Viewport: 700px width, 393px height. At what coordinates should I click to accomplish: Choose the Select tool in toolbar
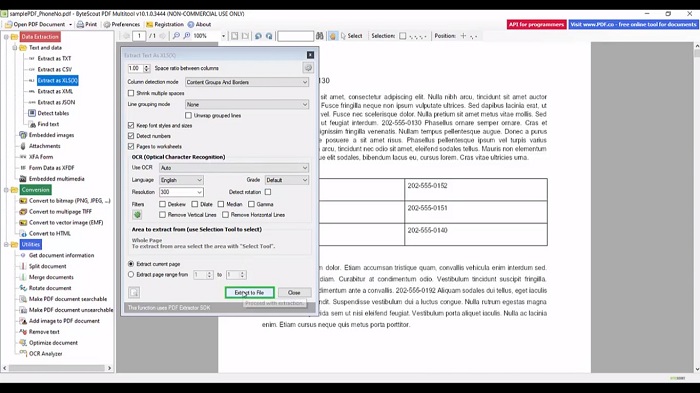tap(351, 36)
